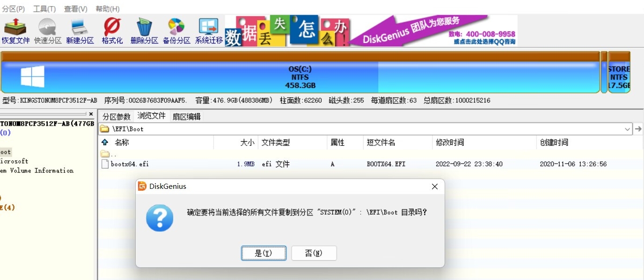The image size is (644, 280).
Task: Select the Microsoft folder in tree
Action: tap(14, 161)
